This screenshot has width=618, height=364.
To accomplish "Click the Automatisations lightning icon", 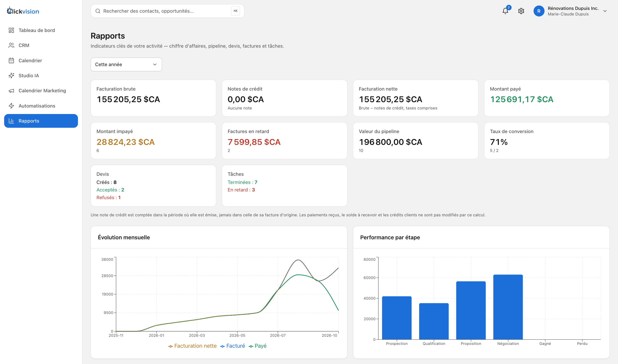I will coord(11,106).
